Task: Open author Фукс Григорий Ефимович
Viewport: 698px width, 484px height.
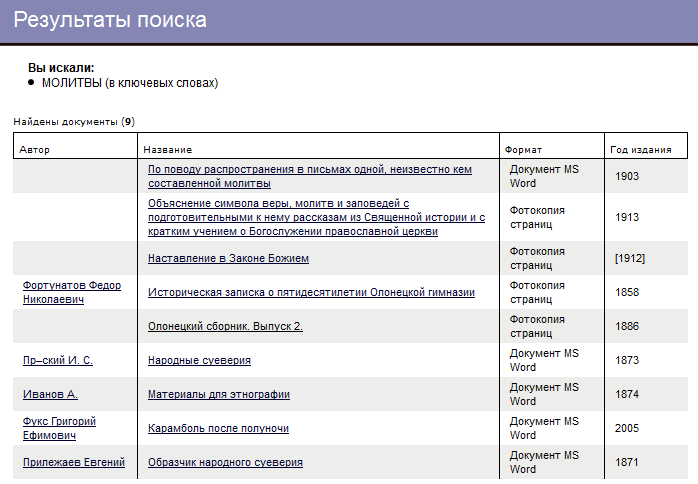Action: [x=59, y=428]
